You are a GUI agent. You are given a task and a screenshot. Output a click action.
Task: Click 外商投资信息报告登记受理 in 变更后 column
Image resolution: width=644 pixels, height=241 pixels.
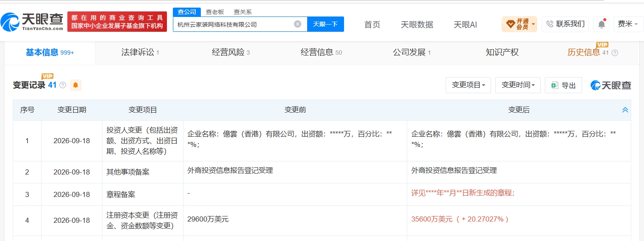454,171
